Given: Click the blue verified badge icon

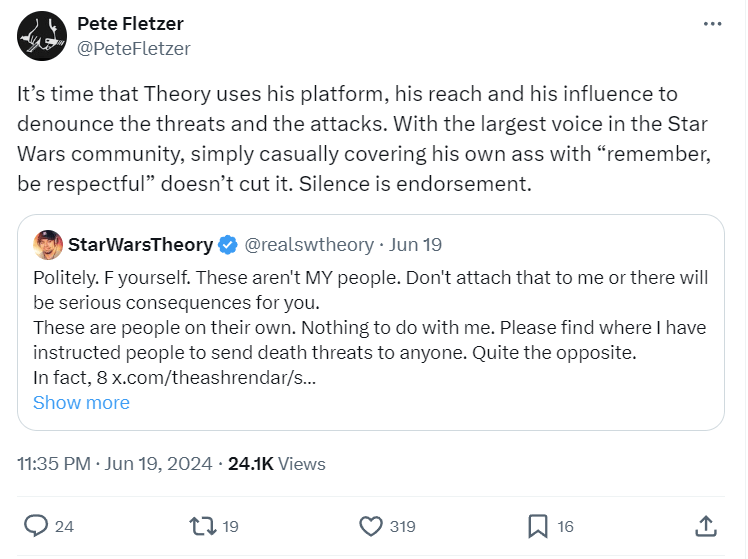Looking at the screenshot, I should [228, 244].
